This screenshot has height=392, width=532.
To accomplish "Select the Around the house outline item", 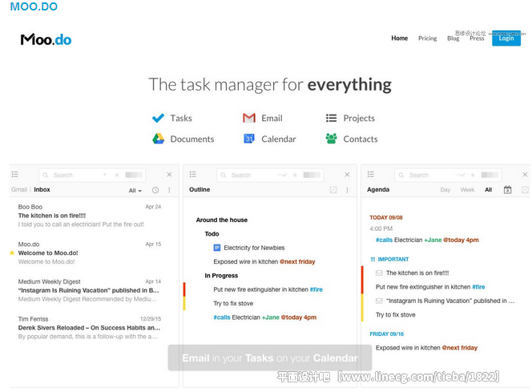I will click(222, 220).
